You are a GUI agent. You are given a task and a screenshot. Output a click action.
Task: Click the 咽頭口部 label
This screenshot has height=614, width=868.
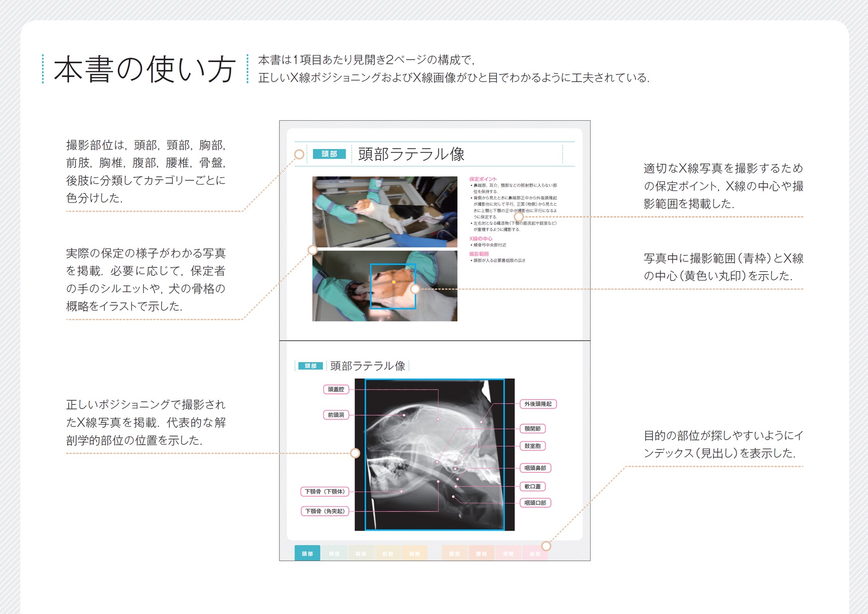(x=535, y=503)
